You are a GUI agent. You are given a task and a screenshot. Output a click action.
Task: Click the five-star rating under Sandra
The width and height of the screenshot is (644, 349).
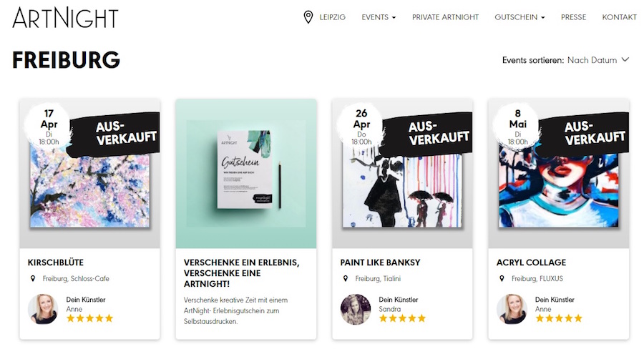tap(402, 318)
